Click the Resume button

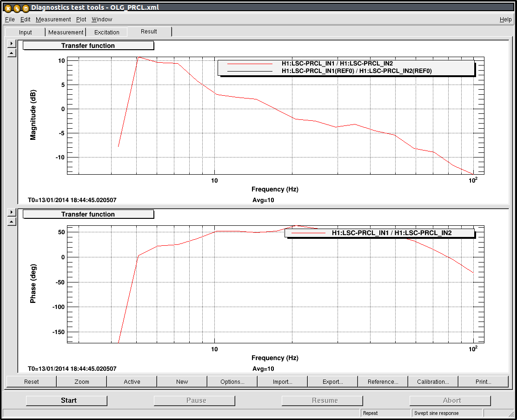pyautogui.click(x=323, y=400)
